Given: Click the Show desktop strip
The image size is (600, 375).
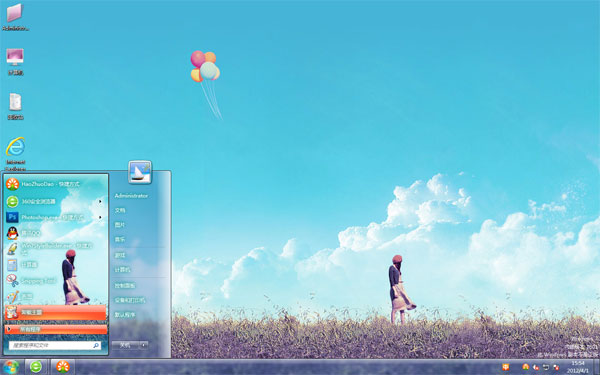Looking at the screenshot, I should [x=596, y=367].
